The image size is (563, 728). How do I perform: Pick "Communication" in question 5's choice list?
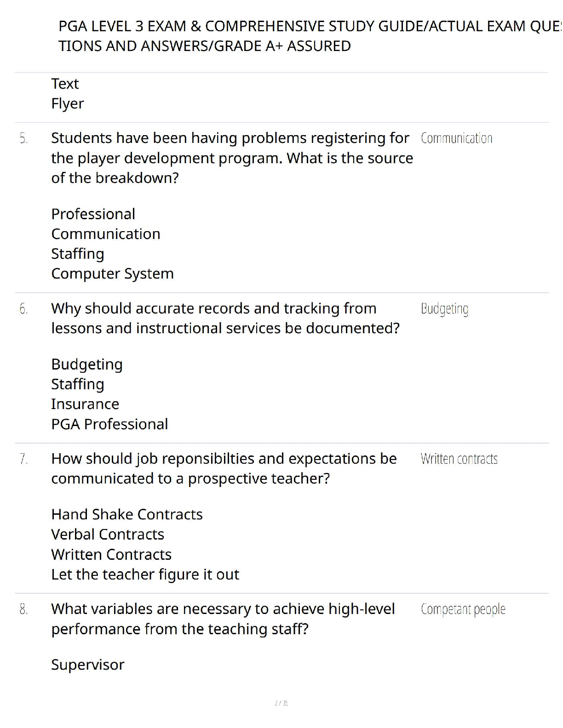(106, 234)
